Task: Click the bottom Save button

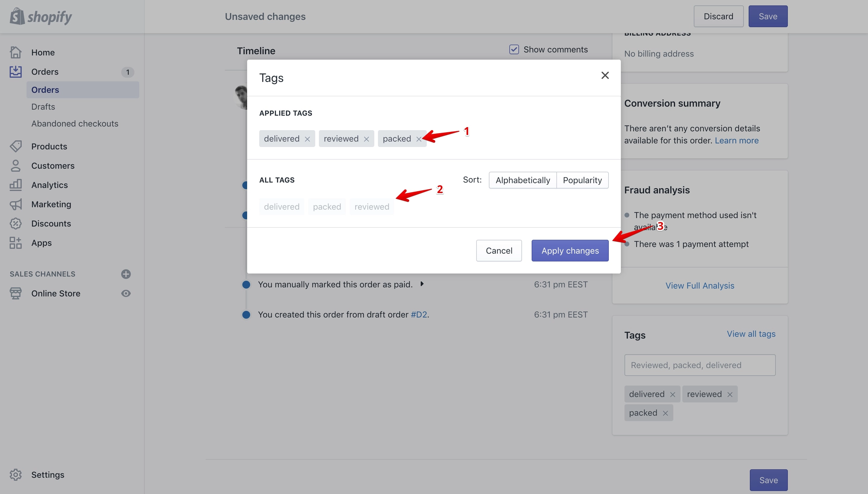Action: pos(769,480)
